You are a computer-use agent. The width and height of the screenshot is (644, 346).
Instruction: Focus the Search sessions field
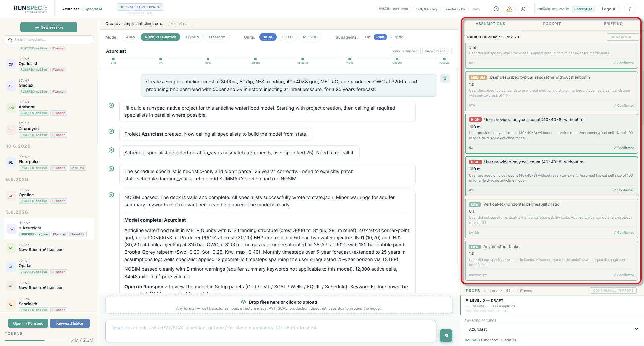point(49,40)
